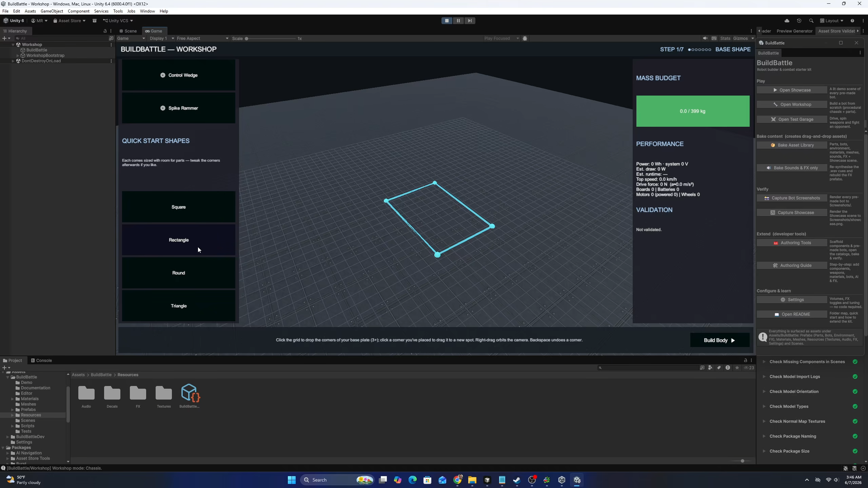
Task: Open the Free Aspect dropdown
Action: tap(202, 38)
